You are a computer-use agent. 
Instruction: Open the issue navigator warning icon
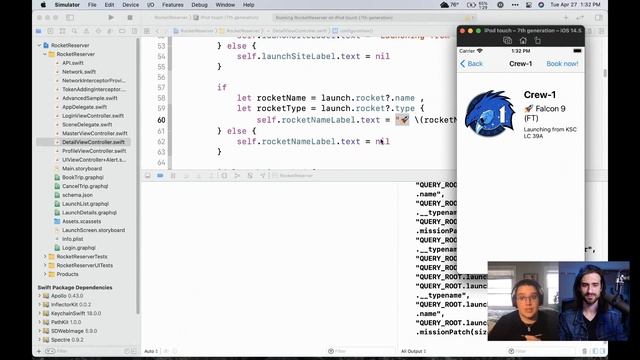point(86,31)
